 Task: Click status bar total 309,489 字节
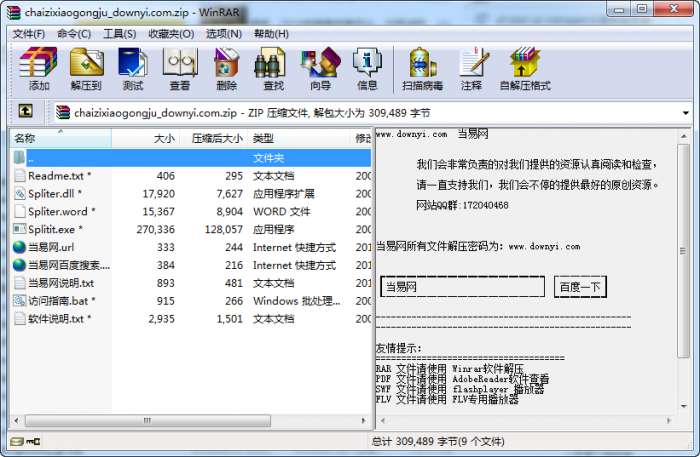tap(438, 441)
